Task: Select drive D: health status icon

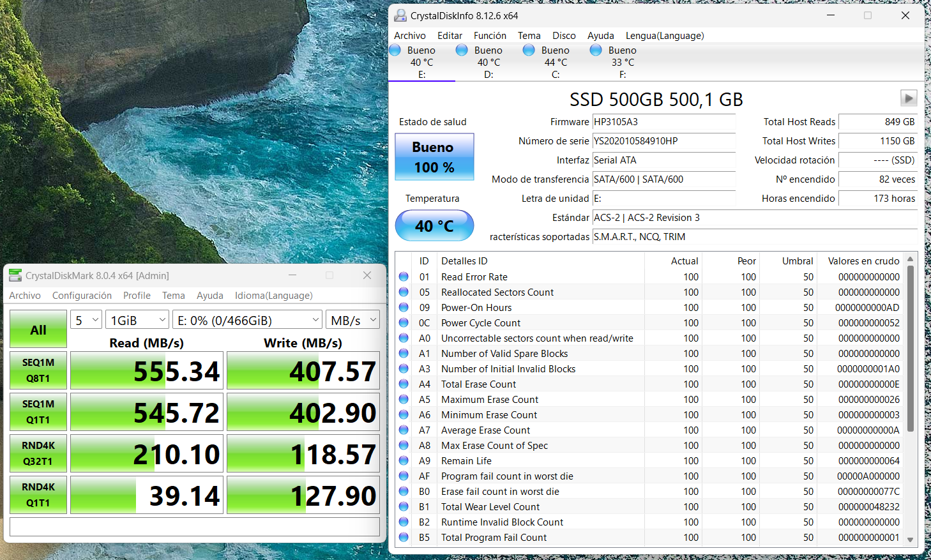Action: click(x=462, y=50)
